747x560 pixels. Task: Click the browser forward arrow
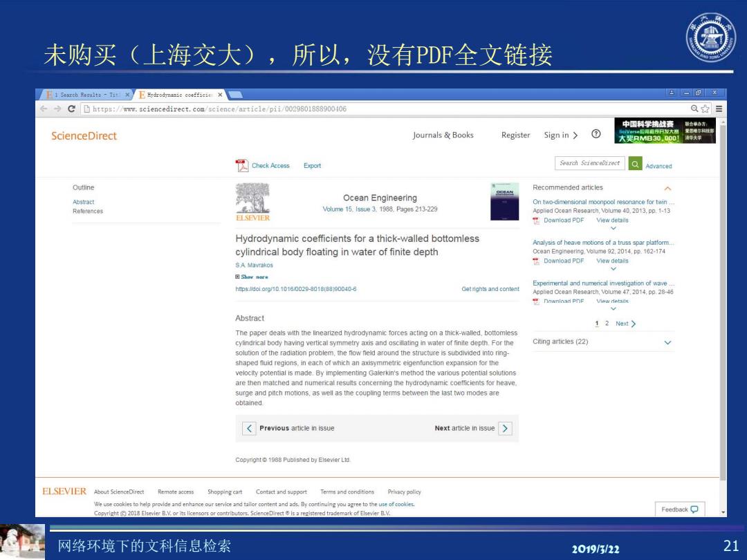pos(57,109)
